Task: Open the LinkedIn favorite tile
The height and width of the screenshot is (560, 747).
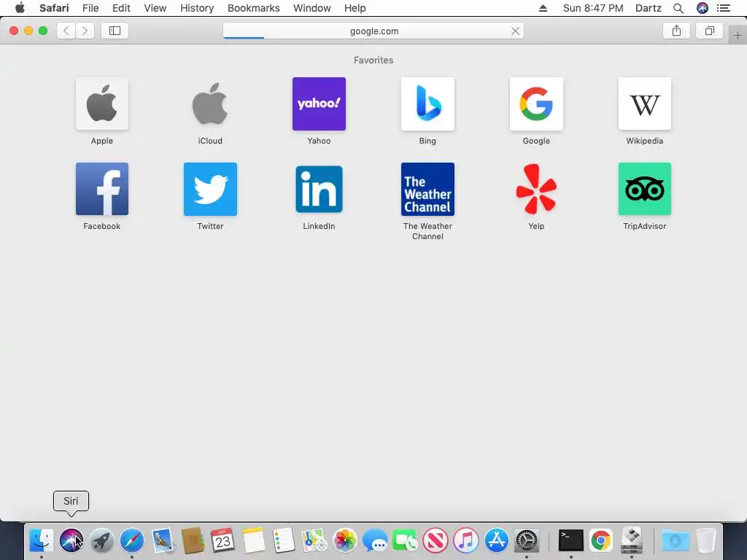Action: click(x=319, y=189)
